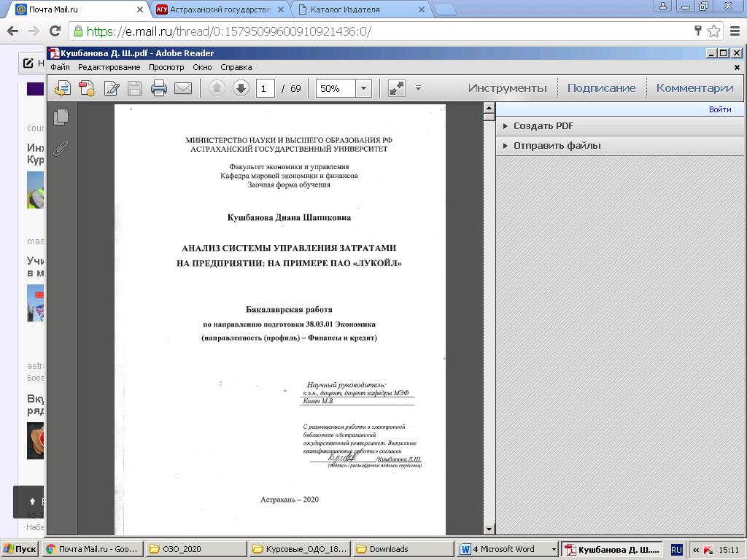Open the attachments paperclip panel icon
This screenshot has width=747, height=560.
coord(61,148)
